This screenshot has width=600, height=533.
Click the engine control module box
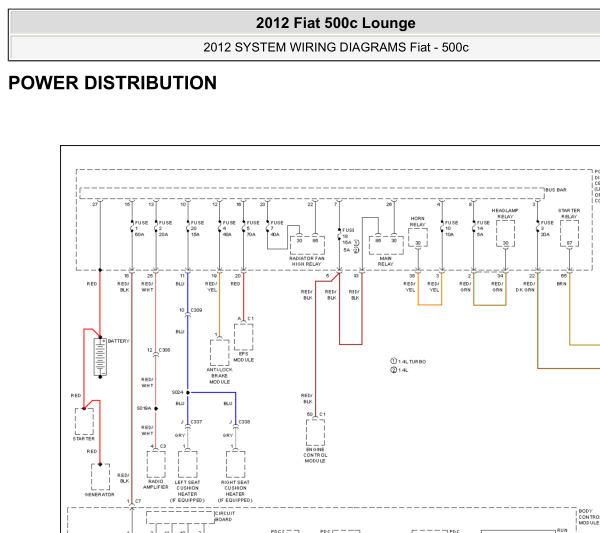tap(315, 432)
